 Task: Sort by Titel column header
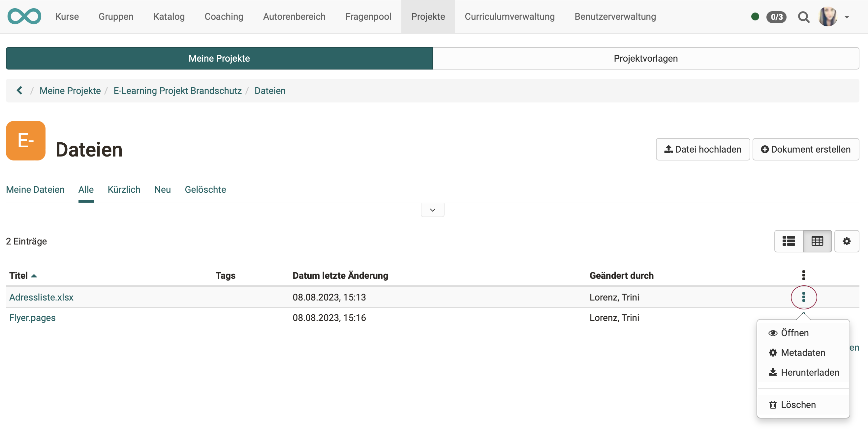19,275
